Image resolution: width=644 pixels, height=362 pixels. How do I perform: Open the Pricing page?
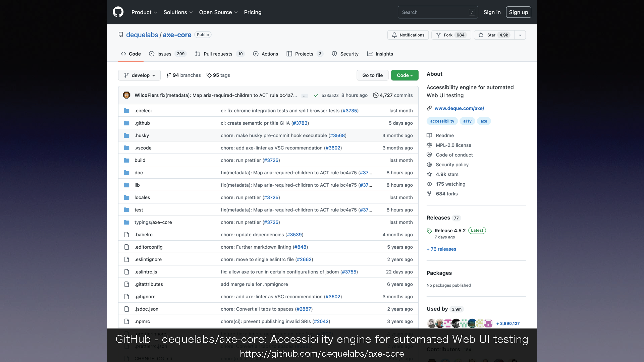click(x=253, y=12)
